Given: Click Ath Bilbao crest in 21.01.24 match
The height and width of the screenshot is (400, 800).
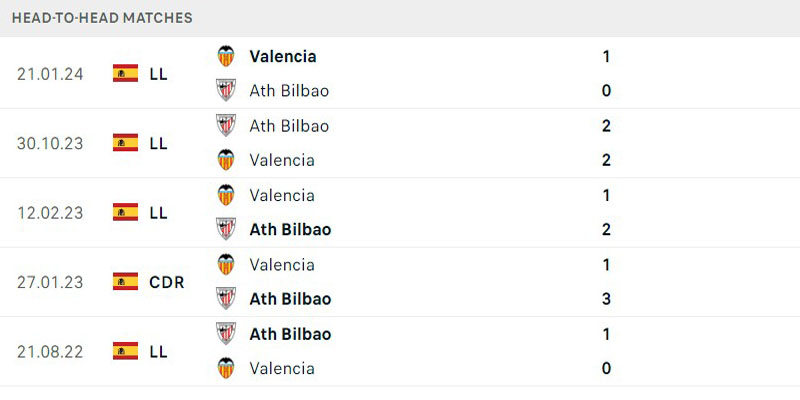Looking at the screenshot, I should point(226,90).
